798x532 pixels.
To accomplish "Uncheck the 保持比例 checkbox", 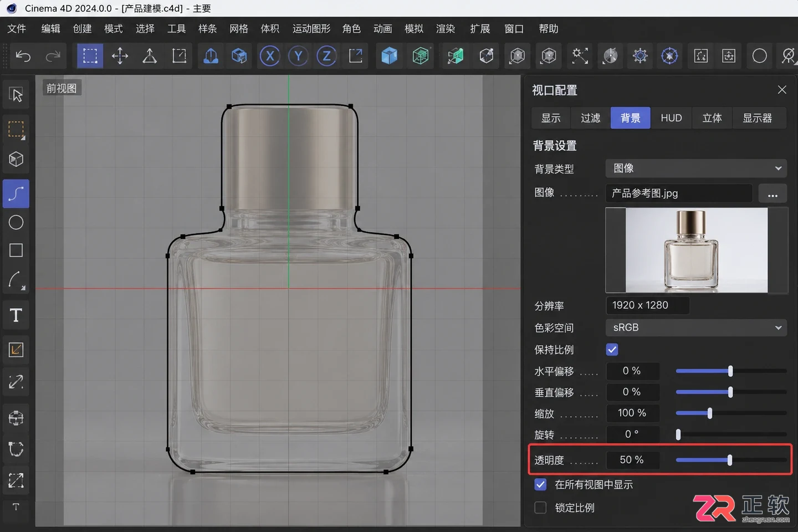I will point(612,350).
